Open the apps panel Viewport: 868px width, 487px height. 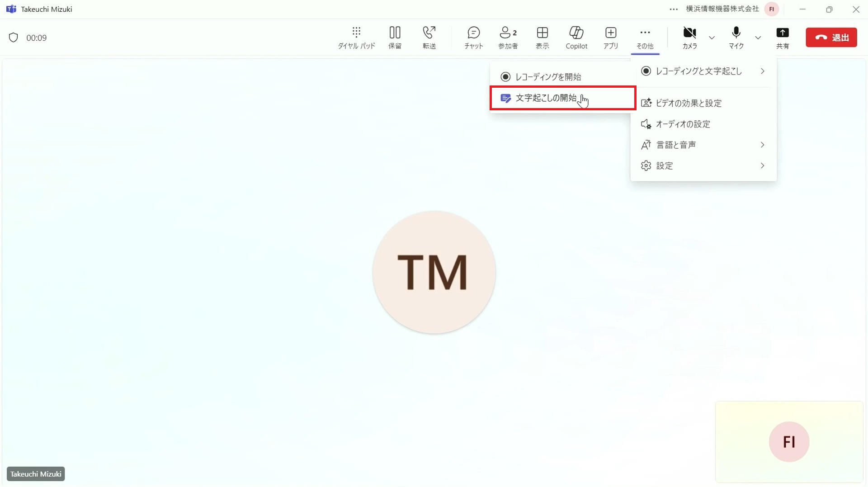[x=611, y=38]
